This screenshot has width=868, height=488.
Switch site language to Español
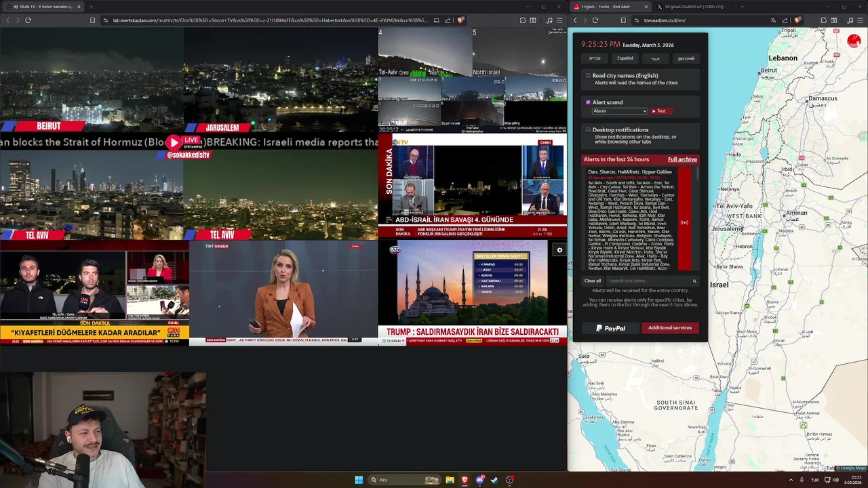point(625,58)
